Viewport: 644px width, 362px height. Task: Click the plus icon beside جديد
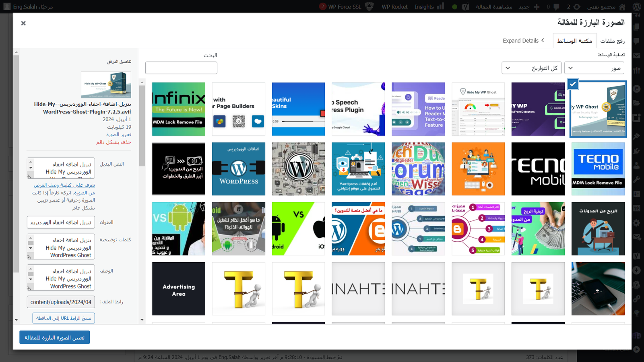click(x=537, y=7)
